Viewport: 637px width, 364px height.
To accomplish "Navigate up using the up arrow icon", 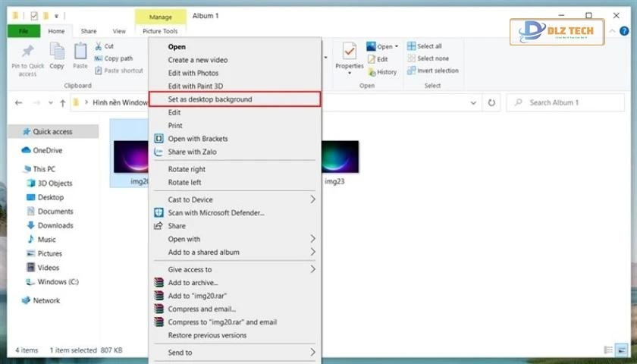I will (62, 102).
